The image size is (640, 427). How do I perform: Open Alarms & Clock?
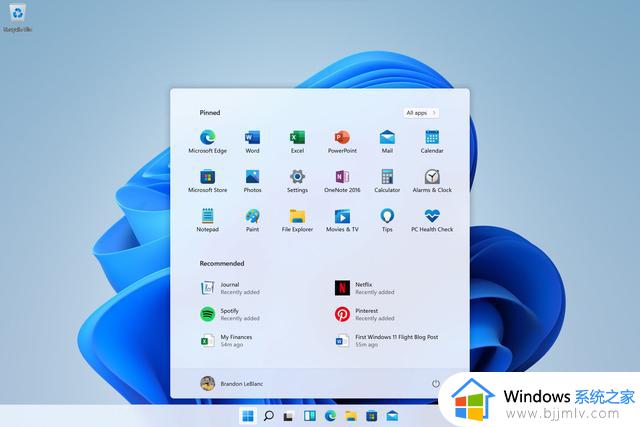432,180
